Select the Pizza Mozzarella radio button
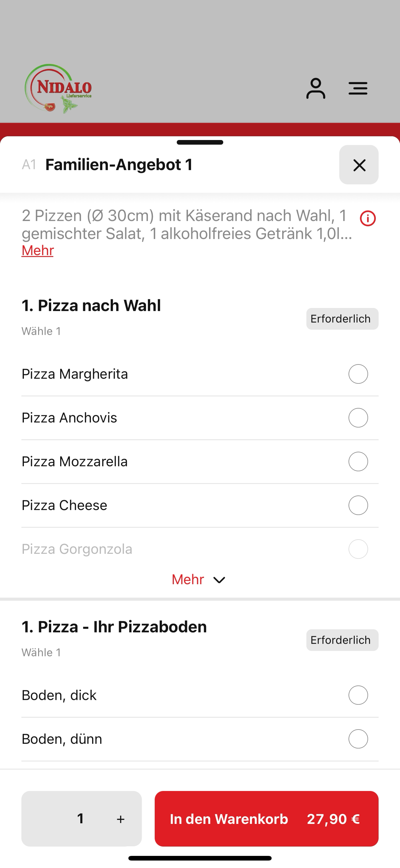Viewport: 400px width, 868px height. click(x=358, y=462)
